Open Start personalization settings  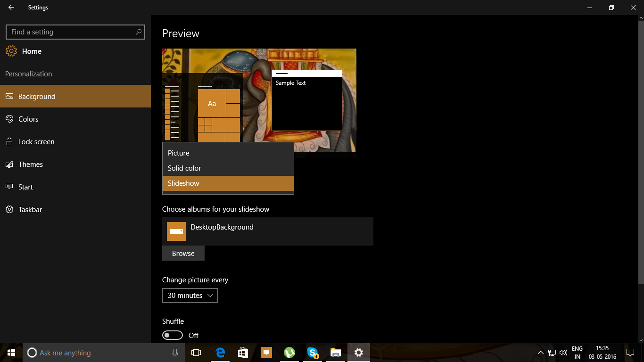click(25, 187)
